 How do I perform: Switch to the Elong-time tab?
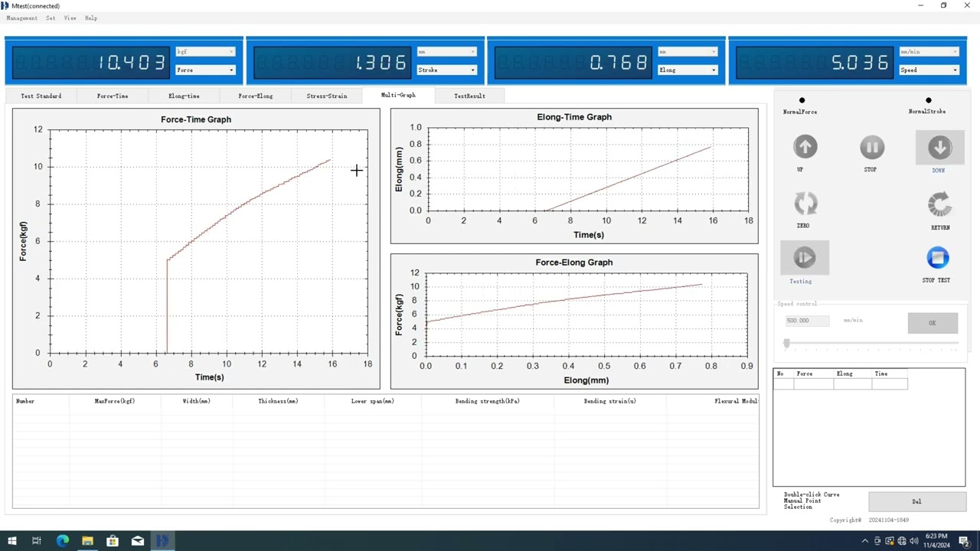click(x=184, y=96)
